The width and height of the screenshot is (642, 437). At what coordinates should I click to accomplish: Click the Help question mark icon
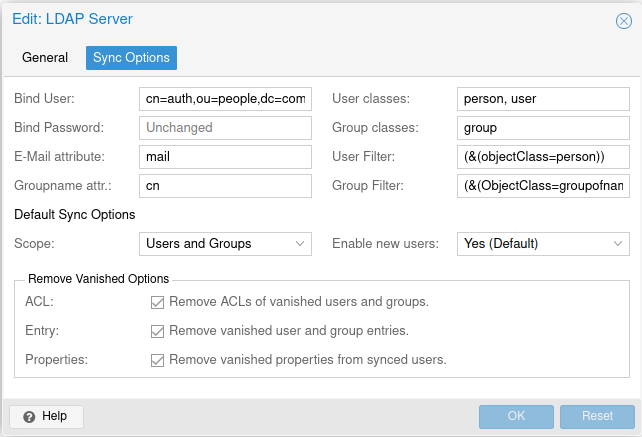pyautogui.click(x=29, y=417)
